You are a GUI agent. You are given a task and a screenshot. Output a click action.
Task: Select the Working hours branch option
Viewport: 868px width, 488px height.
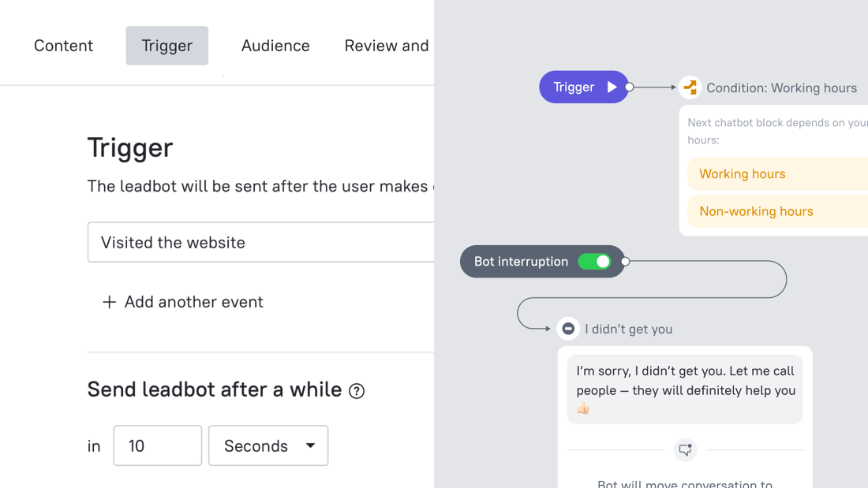click(x=742, y=173)
